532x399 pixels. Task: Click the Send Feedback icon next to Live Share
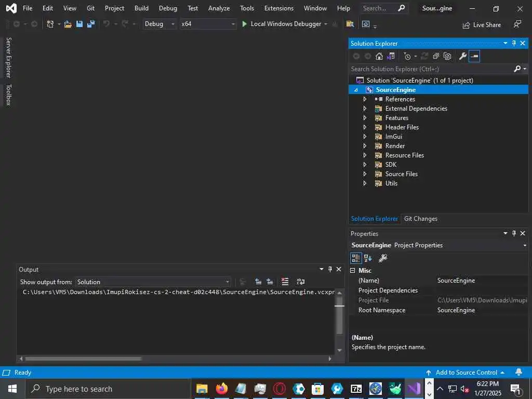coord(517,24)
